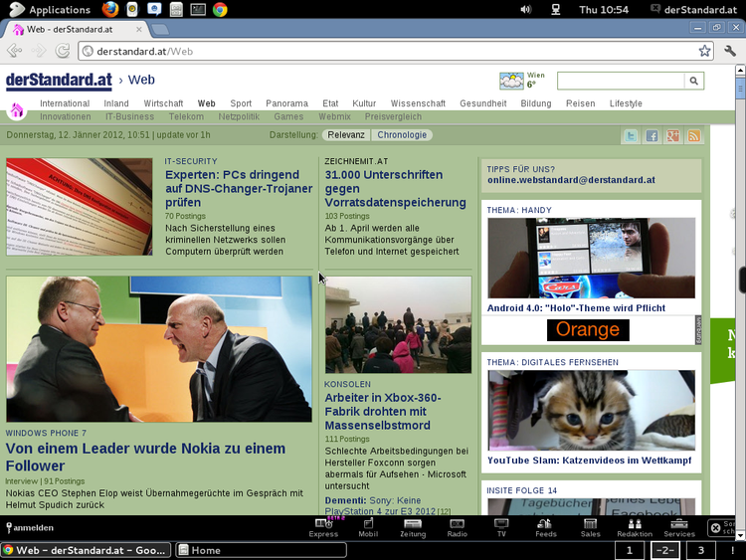Image resolution: width=746 pixels, height=560 pixels.
Task: Launch Firefox from the top panel
Action: pyautogui.click(x=110, y=9)
